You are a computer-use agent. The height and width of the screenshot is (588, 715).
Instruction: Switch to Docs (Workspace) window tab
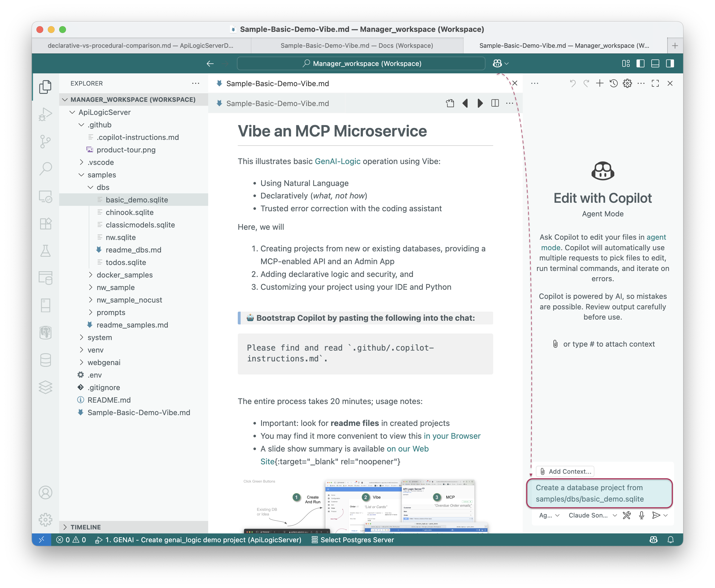pos(357,46)
